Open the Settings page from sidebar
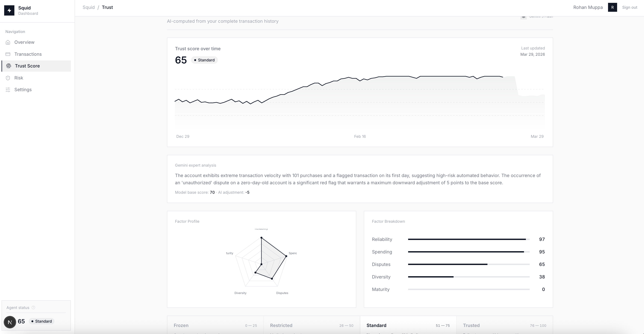The width and height of the screenshot is (644, 334). coord(23,90)
